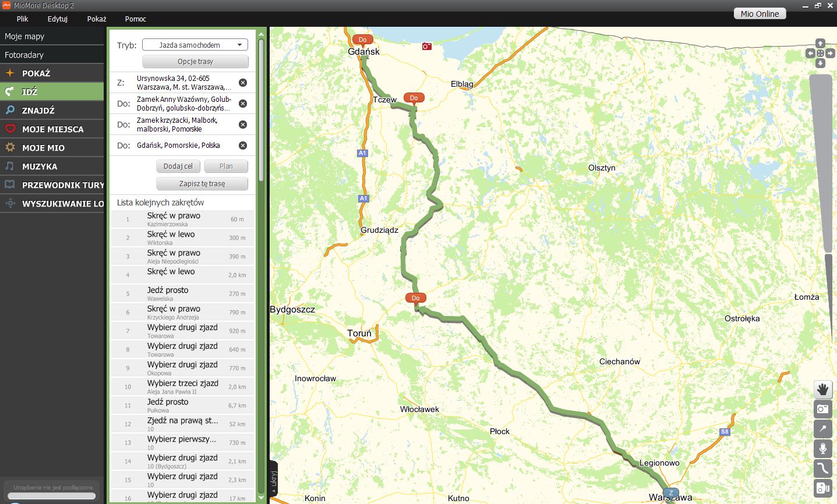Click the microphone voice tool
837x504 pixels.
822,449
